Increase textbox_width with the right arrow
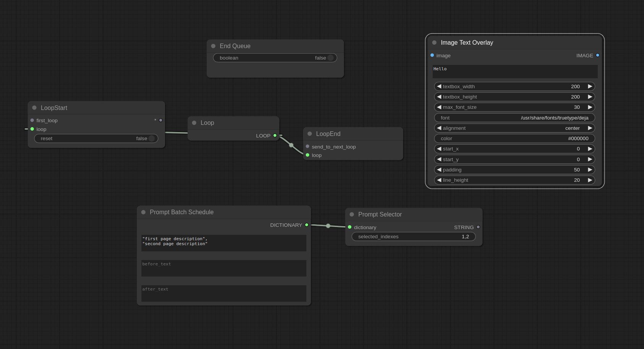Viewport: 644px width, 349px height. click(x=590, y=87)
